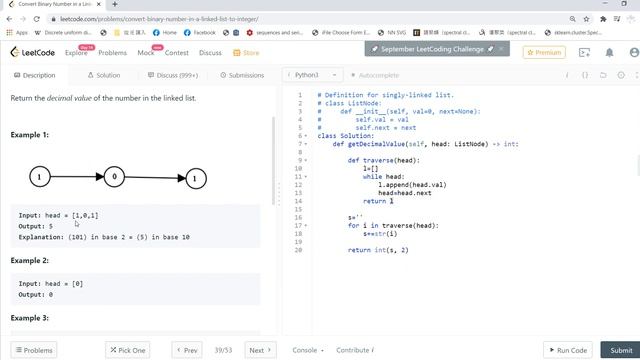Dismiss the LeetCoding Challenge banner
Image resolution: width=640 pixels, height=360 pixels.
coord(501,49)
